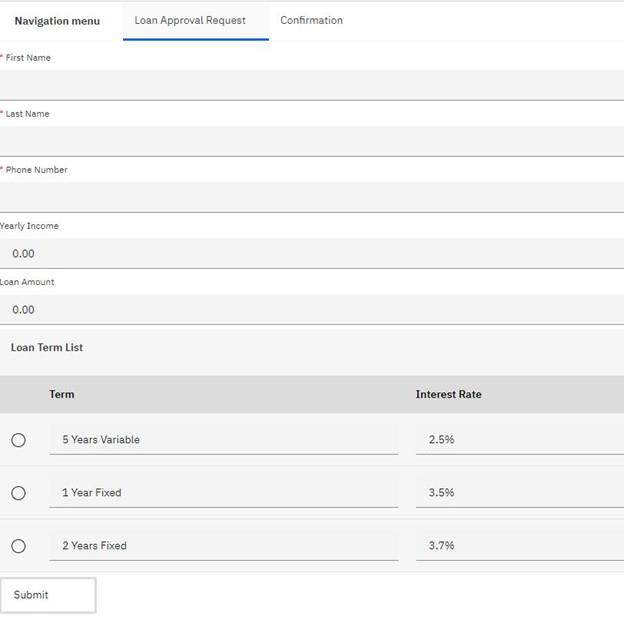Click the 2 Years Fixed term field

coord(223,546)
